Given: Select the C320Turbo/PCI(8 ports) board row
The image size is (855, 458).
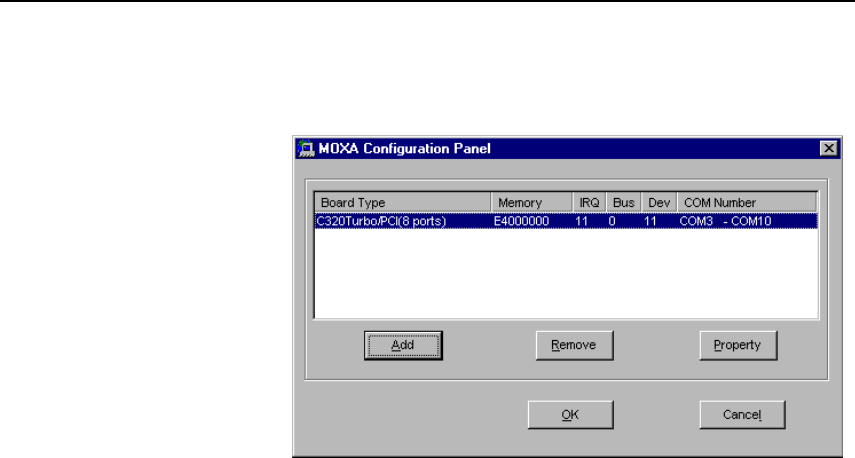Looking at the screenshot, I should (x=566, y=221).
